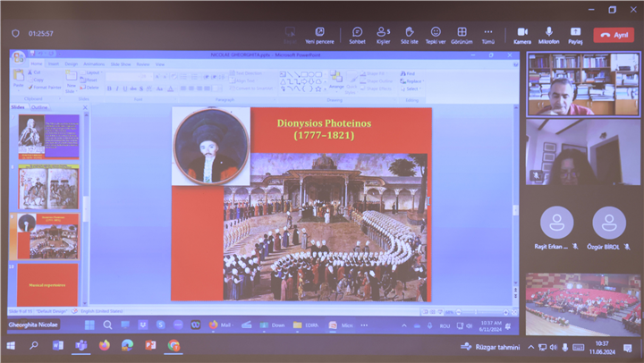644x363 pixels.
Task: Select the Dionysios Photeinos slide thumbnail
Action: (x=47, y=236)
